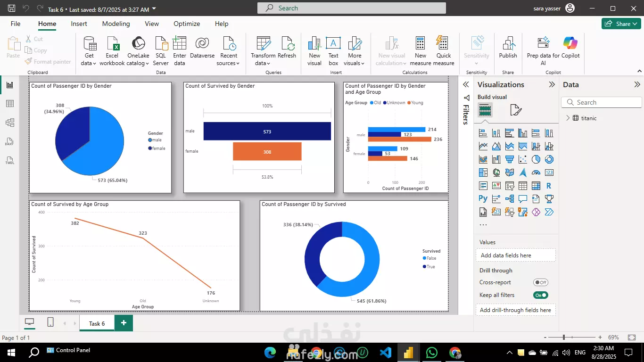Expand the Filters pane chevron
This screenshot has width=644, height=362.
[466, 85]
